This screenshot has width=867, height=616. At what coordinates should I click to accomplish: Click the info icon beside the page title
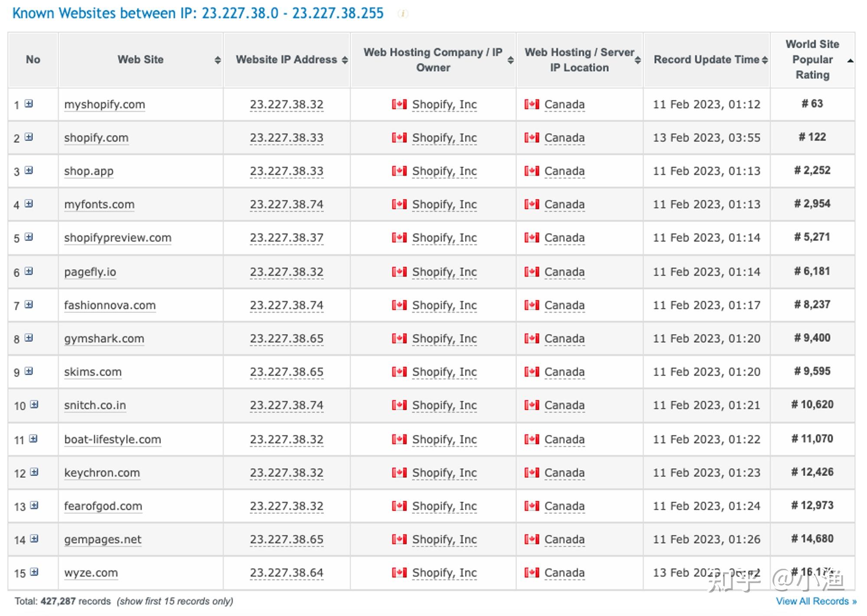click(x=403, y=13)
